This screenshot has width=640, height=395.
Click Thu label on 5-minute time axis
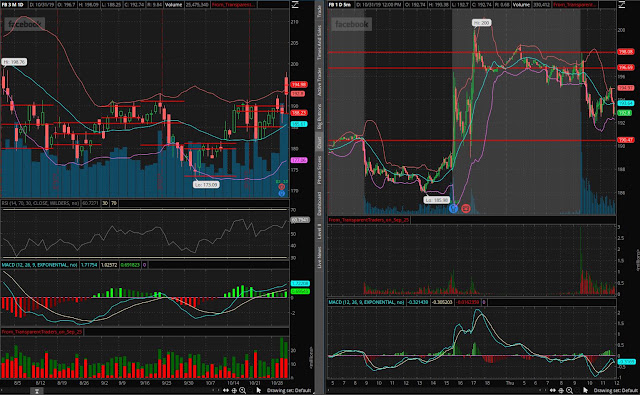510,383
